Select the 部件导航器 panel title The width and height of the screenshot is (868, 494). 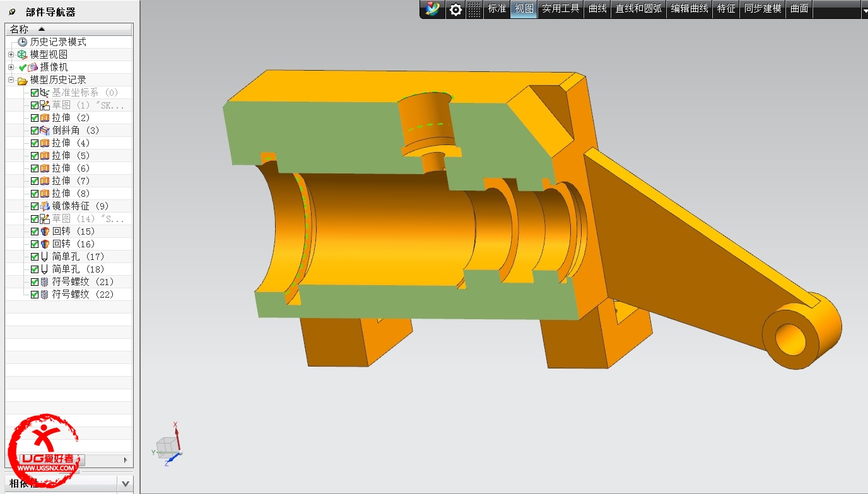click(50, 12)
